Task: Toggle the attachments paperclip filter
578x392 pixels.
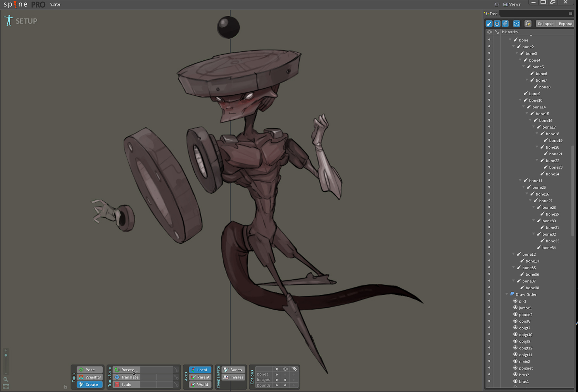Action: tap(505, 24)
